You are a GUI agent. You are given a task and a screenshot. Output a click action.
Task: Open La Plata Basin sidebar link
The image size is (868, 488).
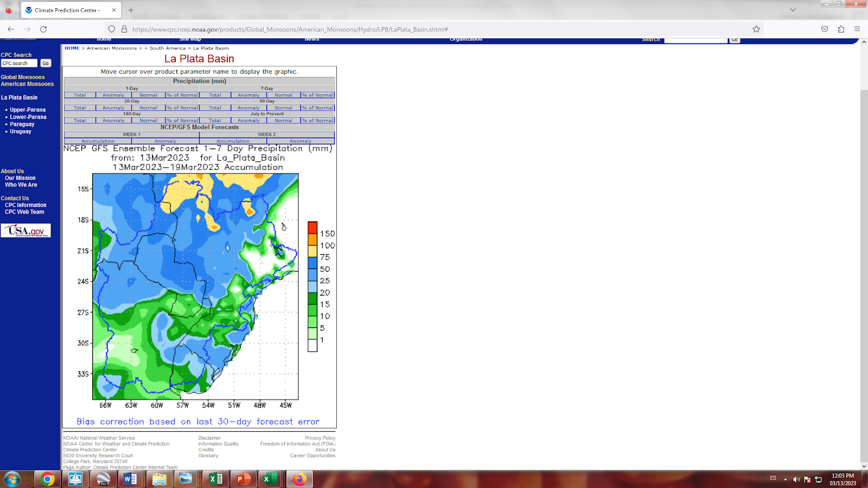(19, 98)
